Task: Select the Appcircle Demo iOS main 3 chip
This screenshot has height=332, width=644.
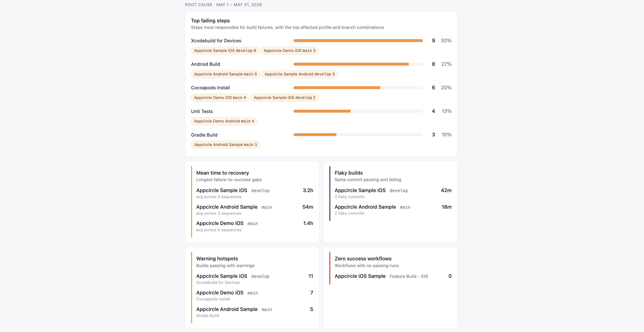Action: coord(290,50)
